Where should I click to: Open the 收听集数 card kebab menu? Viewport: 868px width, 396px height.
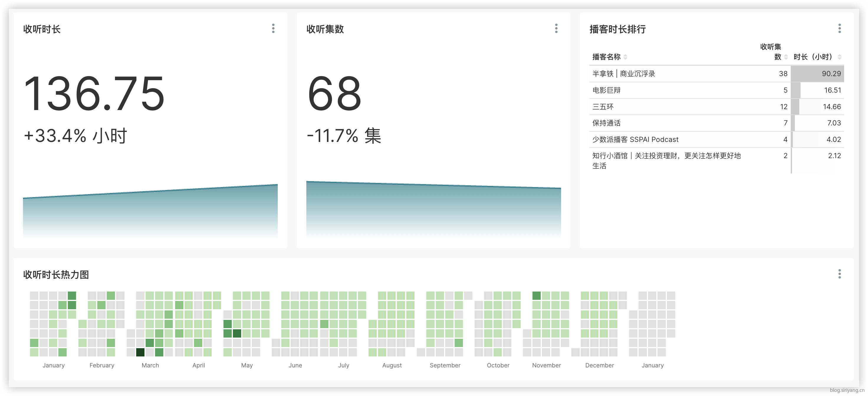click(x=556, y=28)
